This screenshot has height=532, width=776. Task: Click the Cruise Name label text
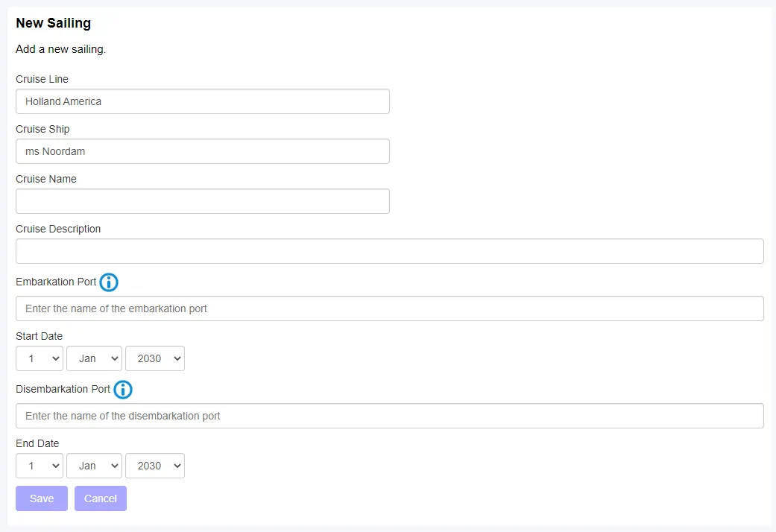[x=46, y=179]
